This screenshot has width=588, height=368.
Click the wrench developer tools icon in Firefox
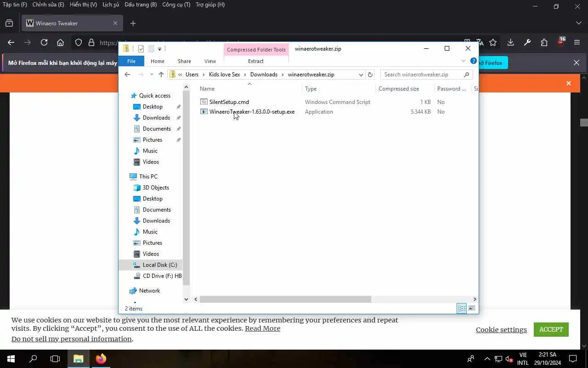[x=527, y=42]
